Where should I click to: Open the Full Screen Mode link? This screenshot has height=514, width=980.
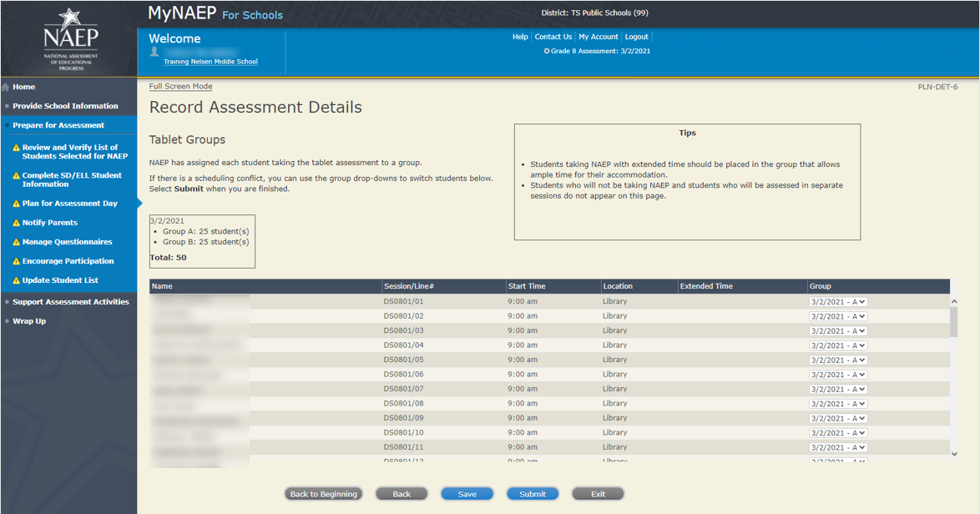[180, 87]
